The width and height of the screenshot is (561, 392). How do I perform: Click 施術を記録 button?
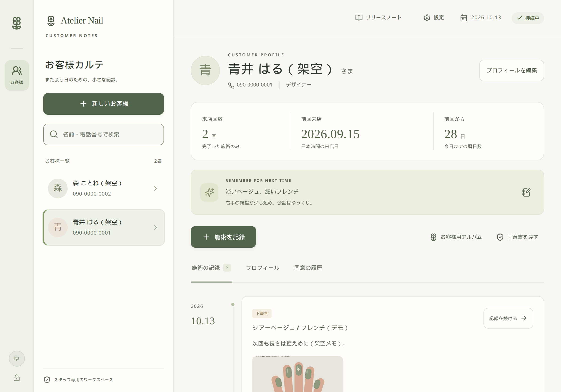[x=223, y=237]
